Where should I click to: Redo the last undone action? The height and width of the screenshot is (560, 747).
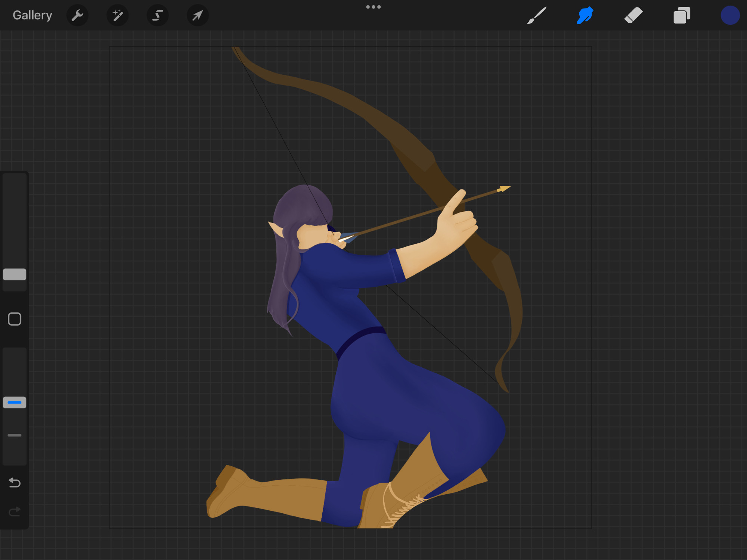(15, 511)
